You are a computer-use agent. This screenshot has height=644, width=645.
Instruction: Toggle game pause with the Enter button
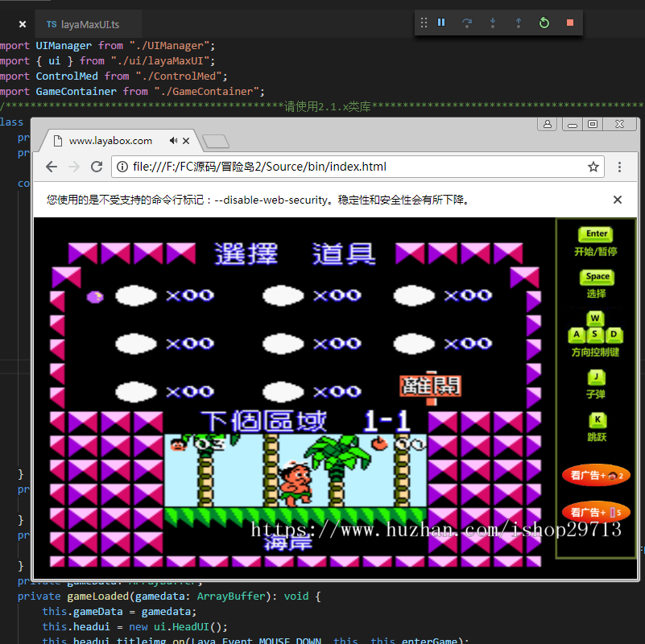point(596,233)
